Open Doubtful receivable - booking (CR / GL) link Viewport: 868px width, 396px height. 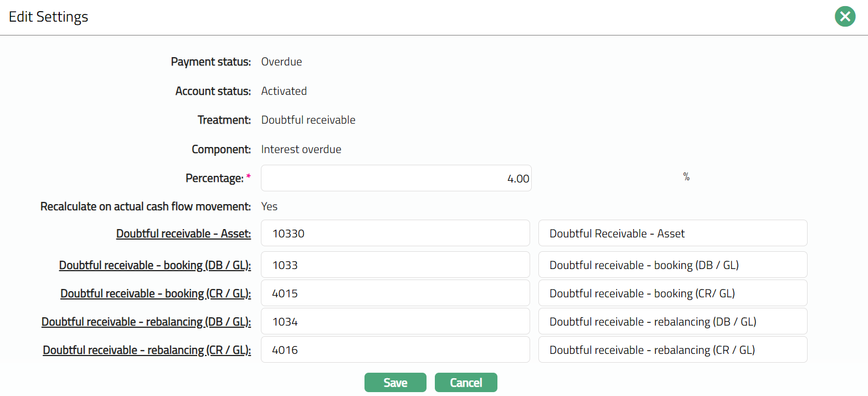[156, 294]
